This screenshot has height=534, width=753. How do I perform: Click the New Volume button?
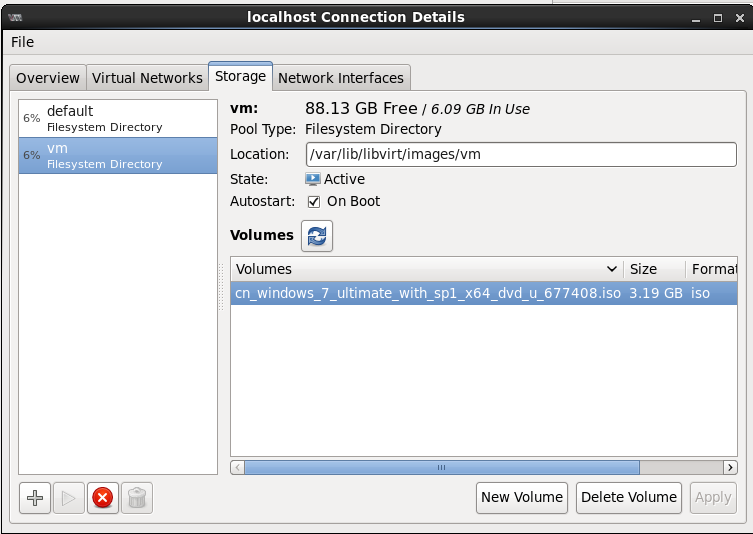coord(522,498)
